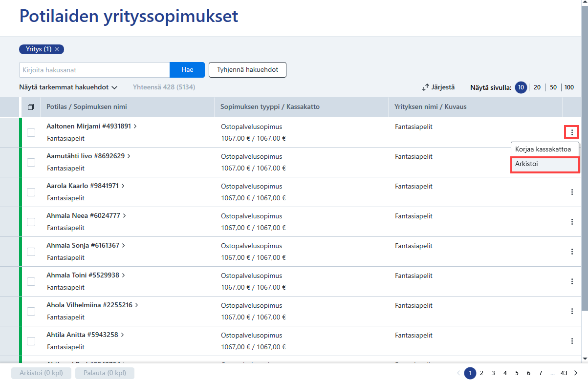The image size is (588, 382).
Task: Show 10 rows per page
Action: [x=521, y=87]
